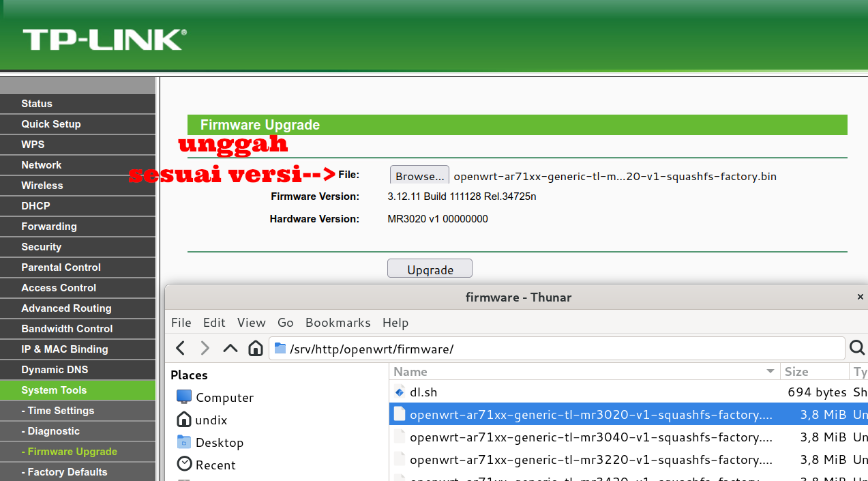Image resolution: width=868 pixels, height=481 pixels.
Task: Click the 694 bytes size cell
Action: 817,392
